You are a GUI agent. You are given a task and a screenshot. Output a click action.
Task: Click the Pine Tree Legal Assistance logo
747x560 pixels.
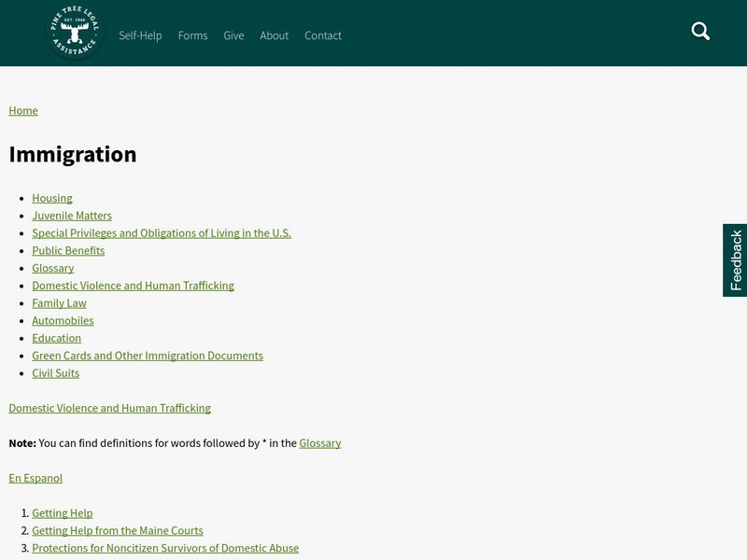click(75, 33)
